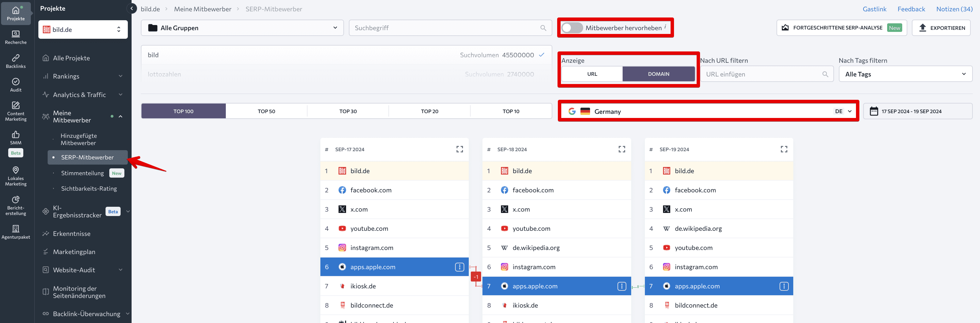Open Notizen (34) link
This screenshot has width=980, height=323.
(954, 9)
